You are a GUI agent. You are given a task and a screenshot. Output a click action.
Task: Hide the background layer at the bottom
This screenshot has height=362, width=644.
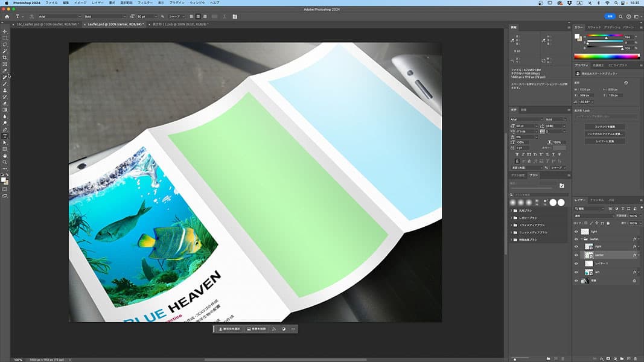click(x=576, y=281)
